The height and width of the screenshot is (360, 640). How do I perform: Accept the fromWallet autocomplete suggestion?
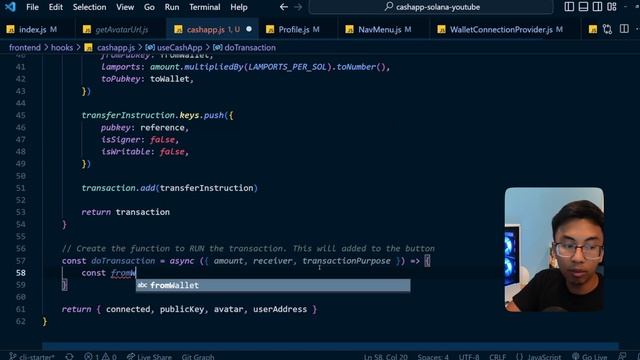pyautogui.click(x=273, y=285)
